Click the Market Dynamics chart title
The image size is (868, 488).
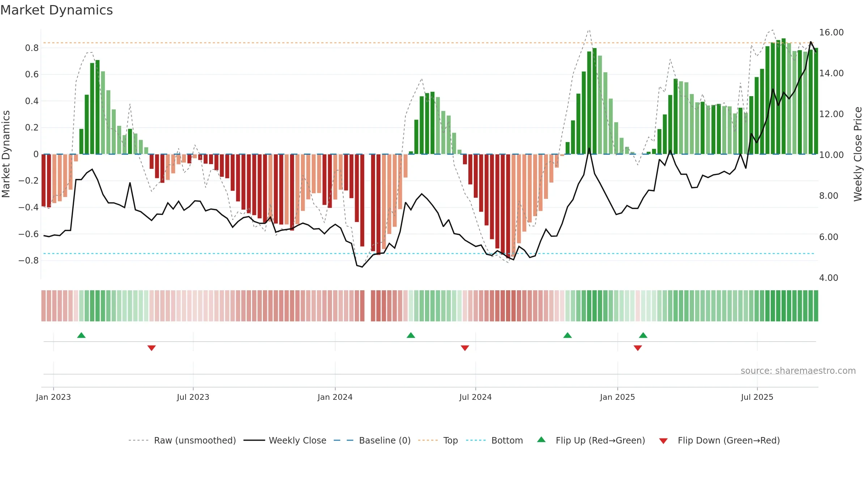pos(56,10)
